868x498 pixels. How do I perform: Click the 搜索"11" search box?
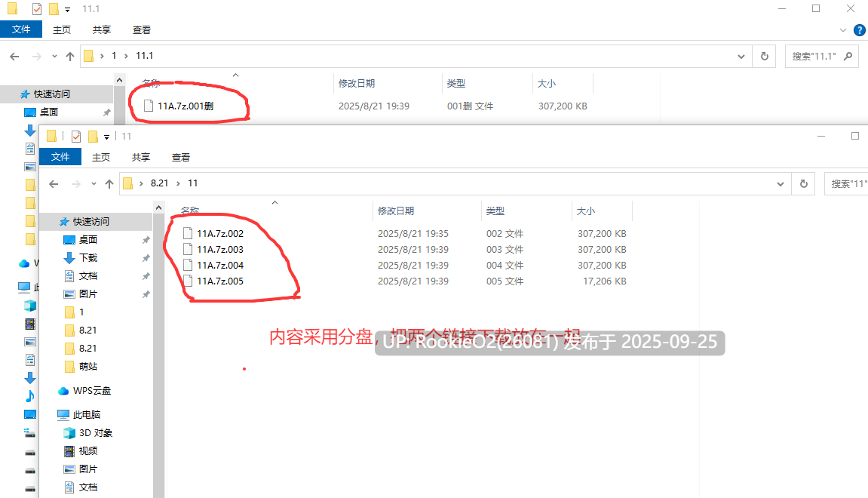(x=846, y=184)
